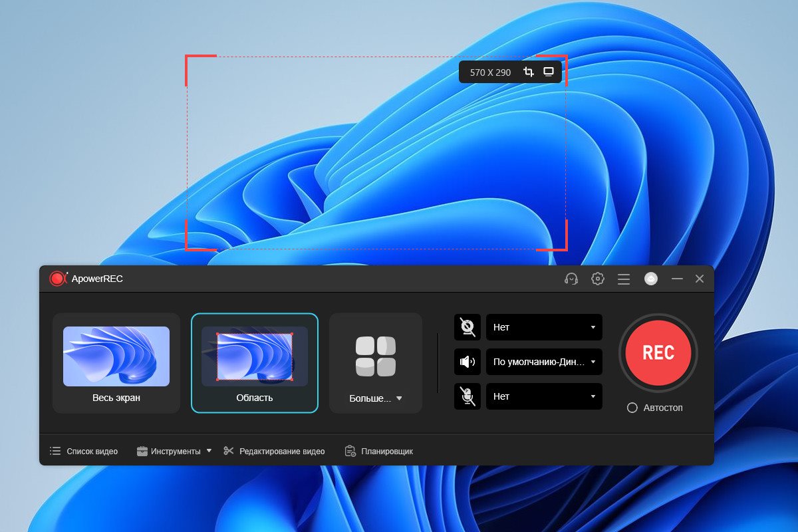Click the headset support icon

click(x=571, y=279)
